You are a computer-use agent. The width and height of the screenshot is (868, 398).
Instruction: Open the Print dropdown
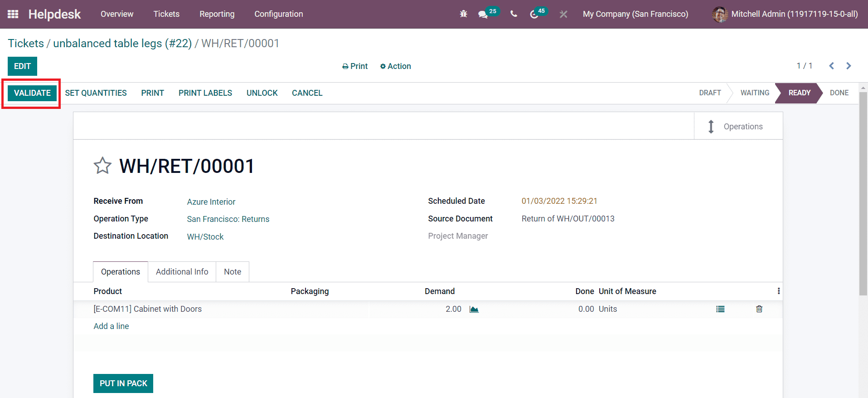pos(355,66)
